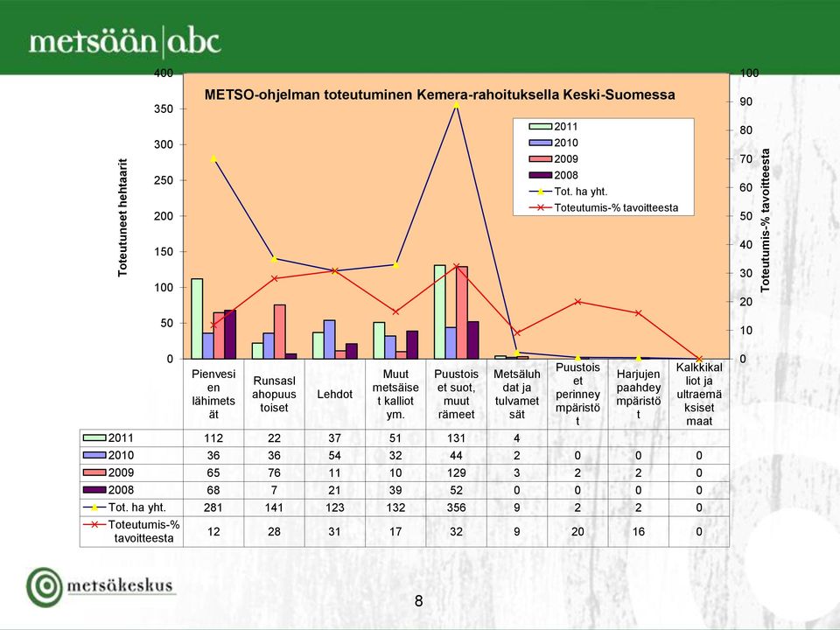Select the 'Kalkkikalliot ja ultraemäksiset maat' column header

click(x=699, y=394)
